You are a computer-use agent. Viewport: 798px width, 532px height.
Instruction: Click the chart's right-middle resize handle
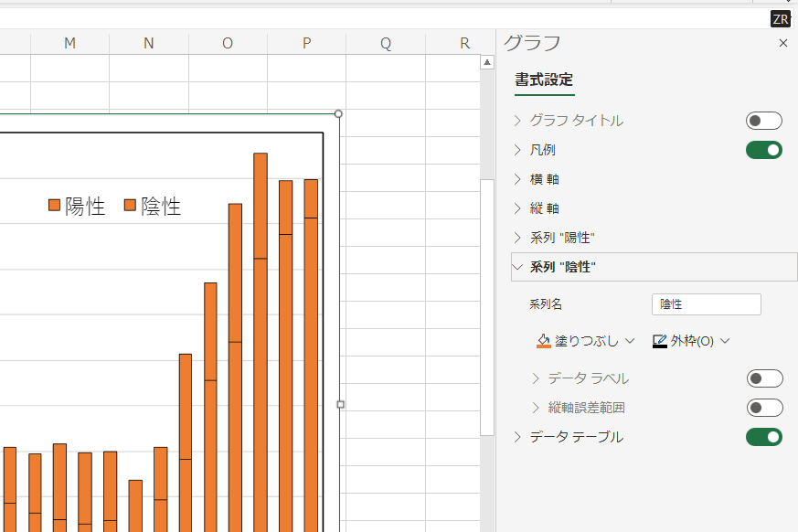pos(340,405)
